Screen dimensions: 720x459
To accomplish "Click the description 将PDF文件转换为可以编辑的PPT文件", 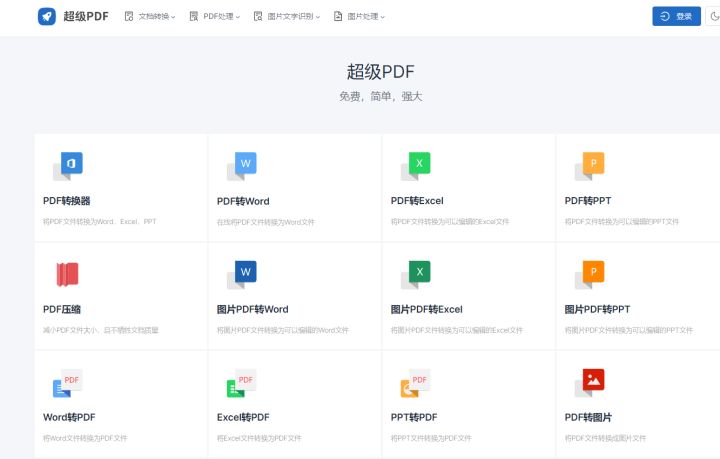I will click(622, 222).
